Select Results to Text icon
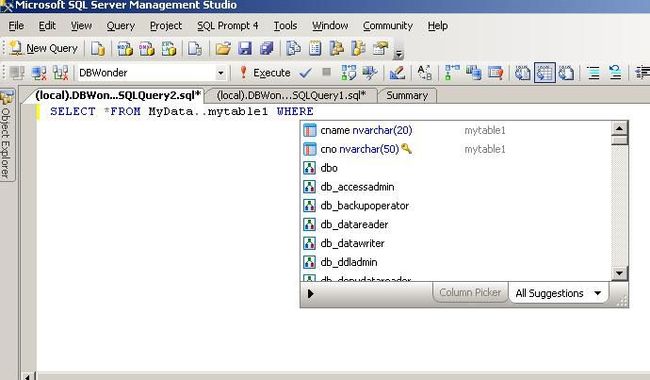The image size is (650, 380). click(523, 73)
